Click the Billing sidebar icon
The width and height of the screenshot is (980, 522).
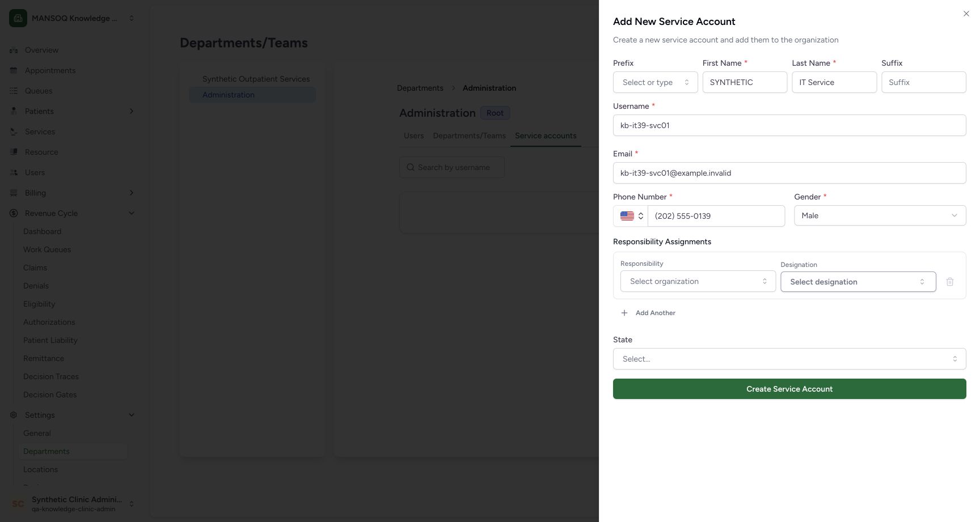[14, 193]
